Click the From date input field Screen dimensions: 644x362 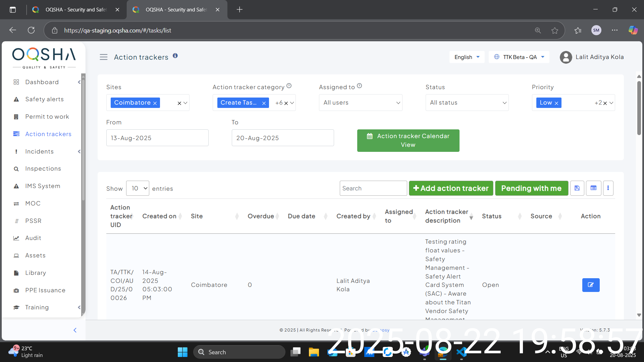coord(157,138)
